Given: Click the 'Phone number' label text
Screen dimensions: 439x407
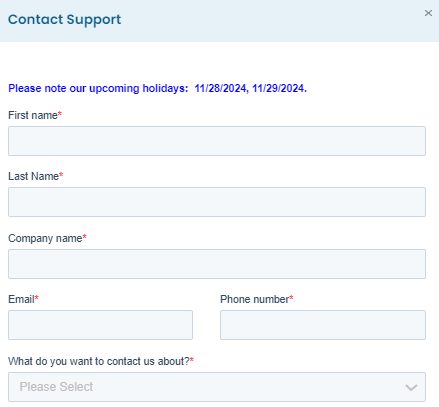Looking at the screenshot, I should point(254,299).
